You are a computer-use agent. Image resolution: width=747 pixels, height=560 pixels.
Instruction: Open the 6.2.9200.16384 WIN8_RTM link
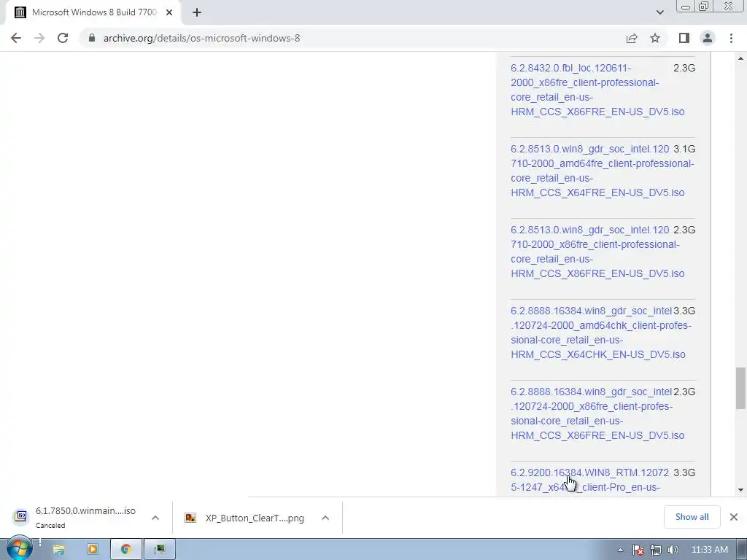point(589,480)
